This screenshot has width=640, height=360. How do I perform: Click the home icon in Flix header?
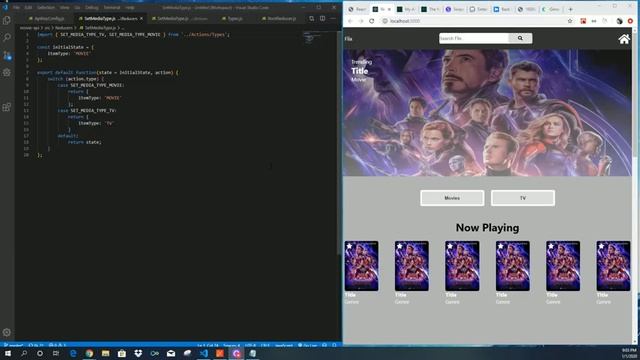coord(624,39)
